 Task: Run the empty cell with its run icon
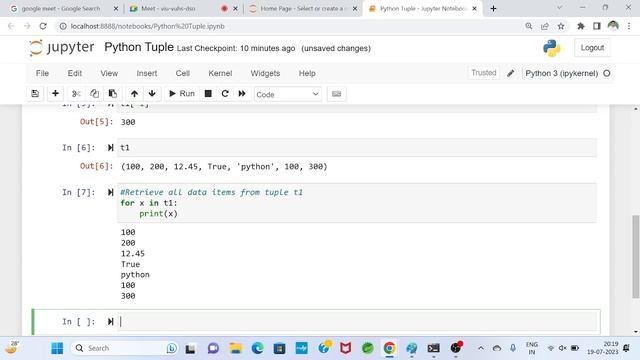[111, 322]
